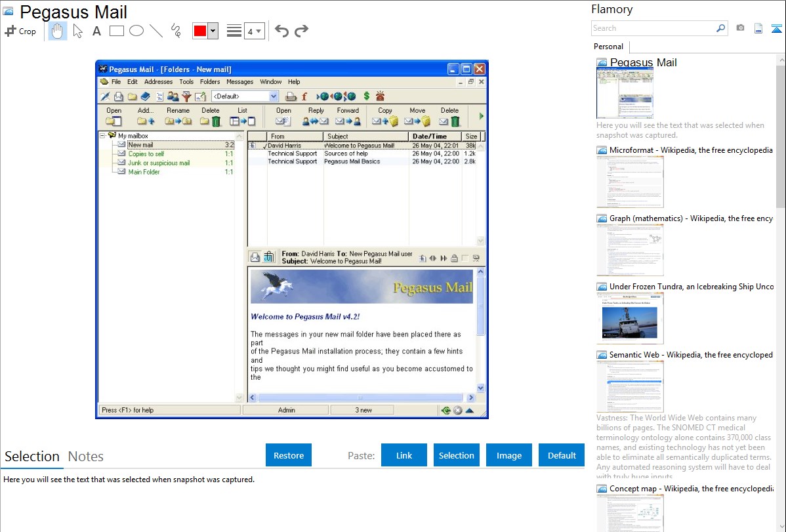
Task: Open the Under Frozen Tundra ship thumbnail
Action: [630, 318]
